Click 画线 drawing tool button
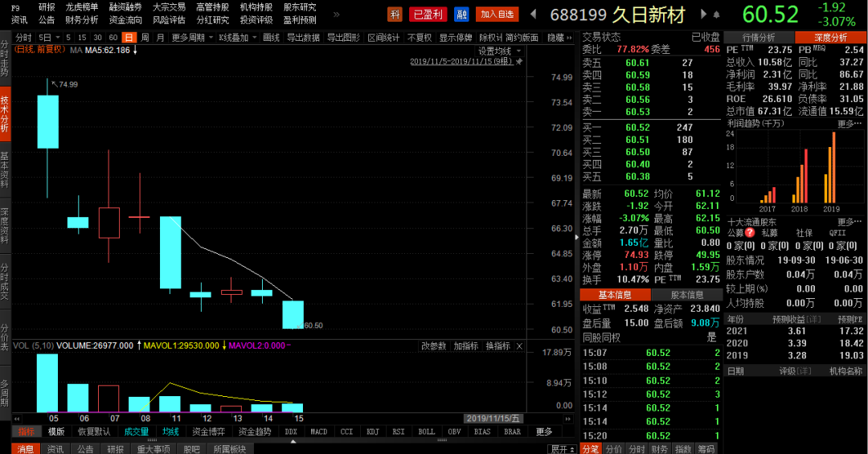 click(271, 38)
